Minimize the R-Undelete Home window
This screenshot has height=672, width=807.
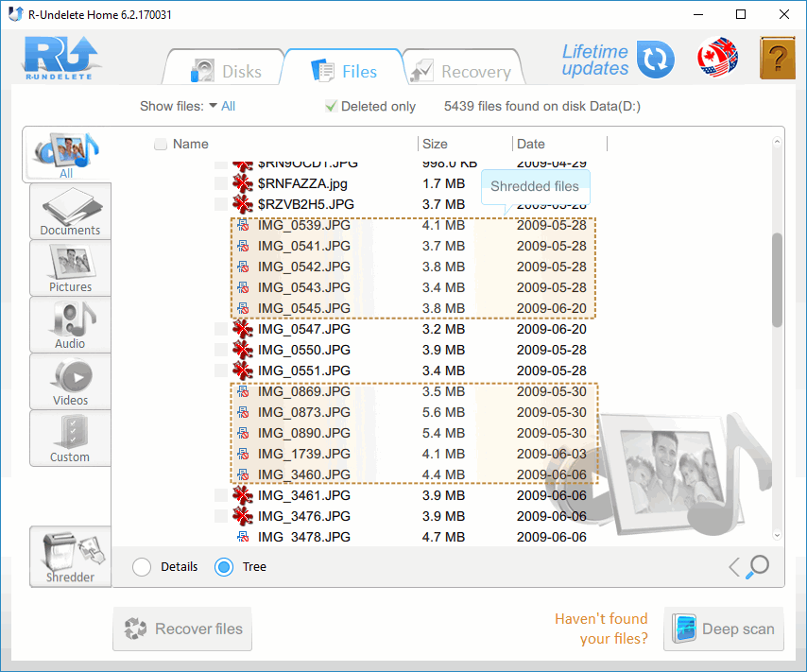tap(698, 14)
